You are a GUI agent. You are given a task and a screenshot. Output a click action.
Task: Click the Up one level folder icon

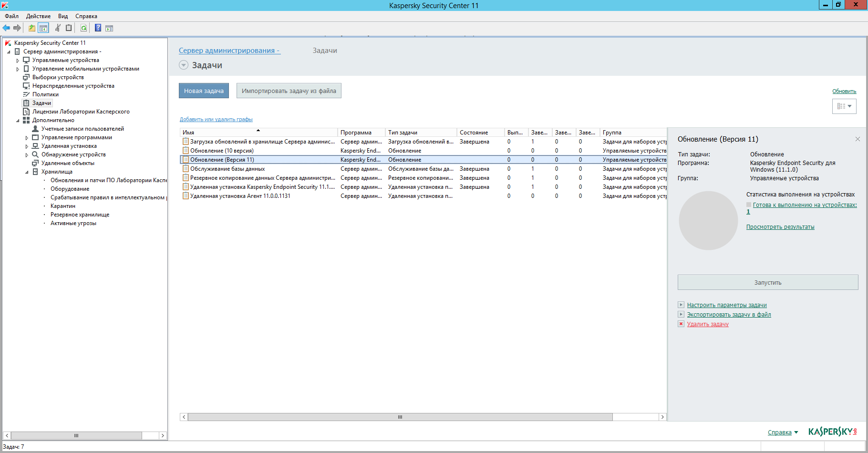point(31,28)
